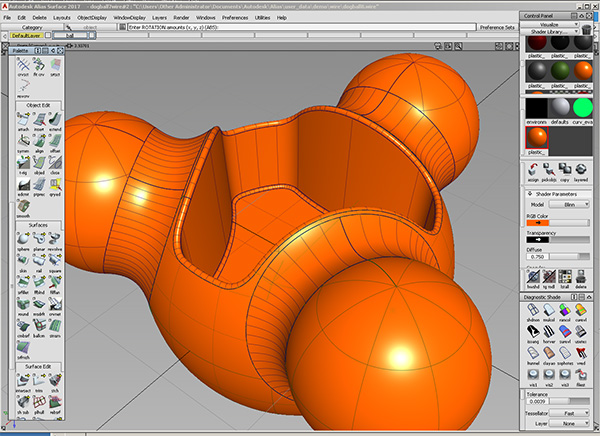Viewport: 600px width, 436px height.
Task: Toggle the DefaultLayer visibility box
Action: 48,35
